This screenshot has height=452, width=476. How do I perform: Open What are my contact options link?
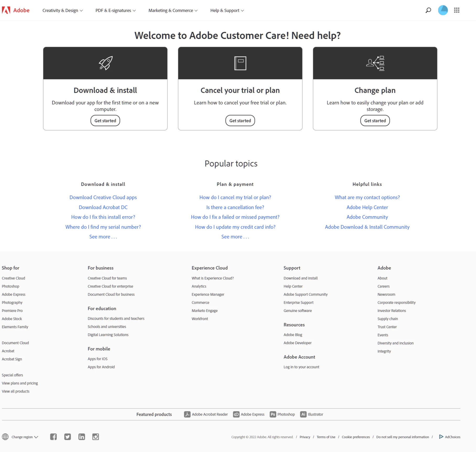[x=367, y=197]
